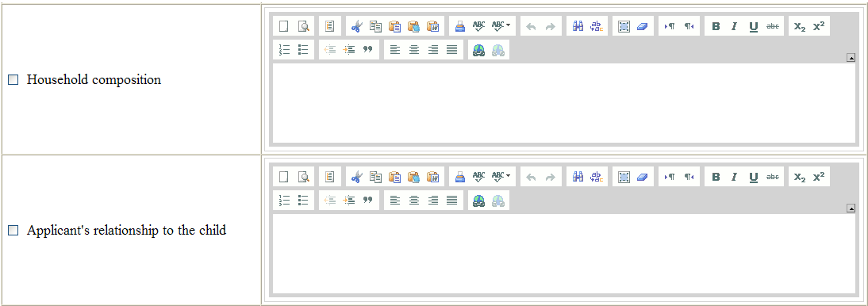Select All in Applicant's relationship editor
Image resolution: width=868 pixels, height=306 pixels.
[x=624, y=177]
